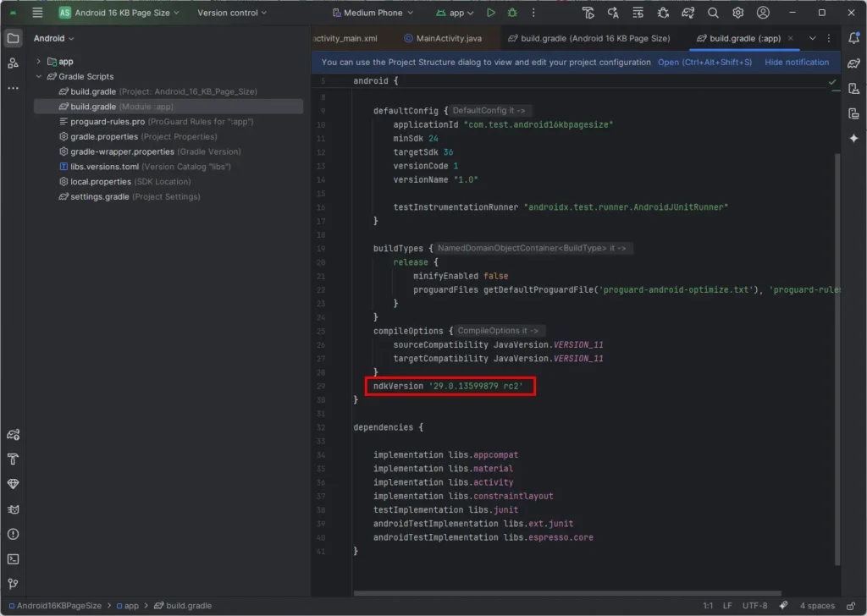Toggle the read-only lock in status bar

tap(851, 606)
